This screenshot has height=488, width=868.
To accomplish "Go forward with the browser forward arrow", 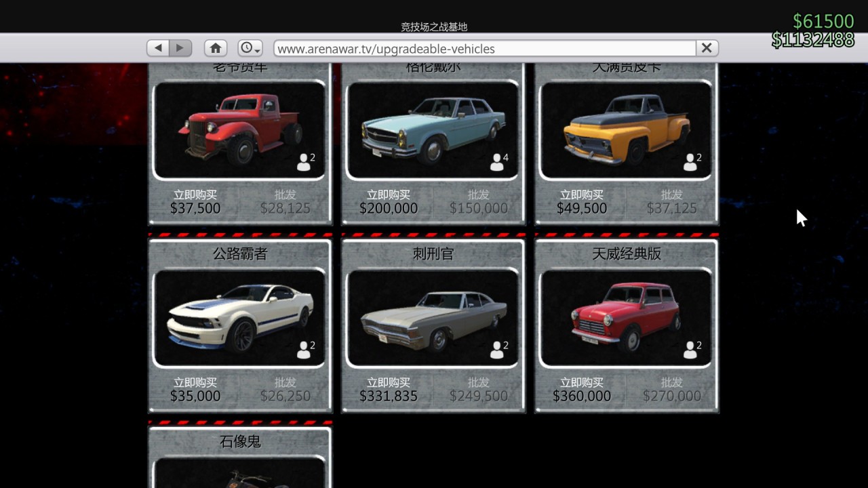I will [x=180, y=48].
